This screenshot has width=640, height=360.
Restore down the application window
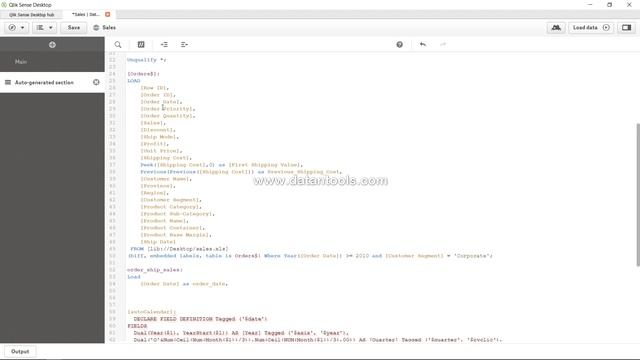click(x=609, y=4)
